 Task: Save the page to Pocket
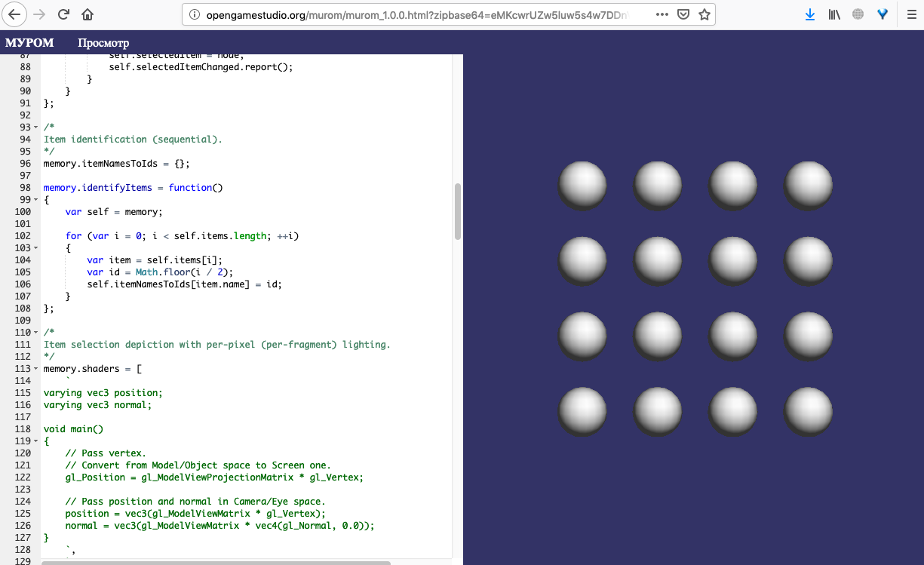[683, 14]
